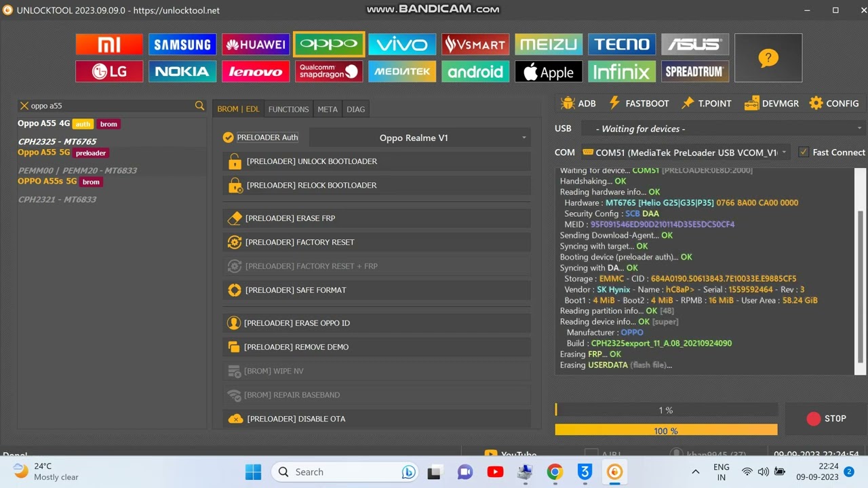This screenshot has width=868, height=488.
Task: Clear the model search with the X icon
Action: pyautogui.click(x=24, y=106)
